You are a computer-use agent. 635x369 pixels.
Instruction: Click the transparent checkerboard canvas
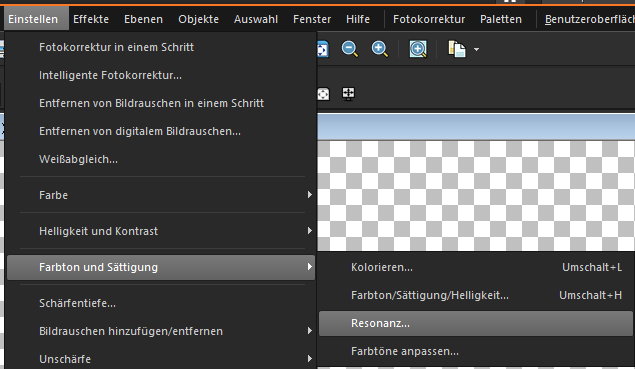[x=476, y=196]
